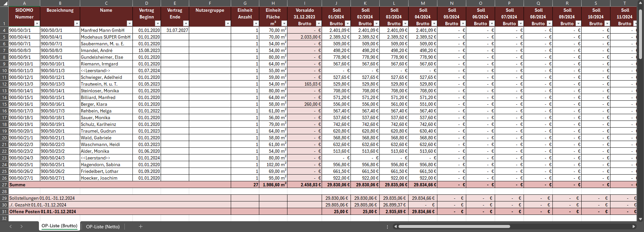Select name cell Hagendorn, Sabina

point(106,165)
